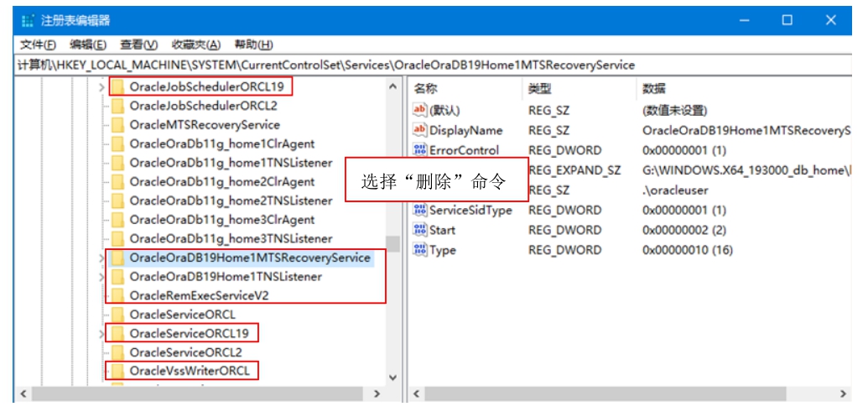Viewport: 868px width, 417px height.
Task: Click the DisplayName value's ab icon
Action: point(420,130)
